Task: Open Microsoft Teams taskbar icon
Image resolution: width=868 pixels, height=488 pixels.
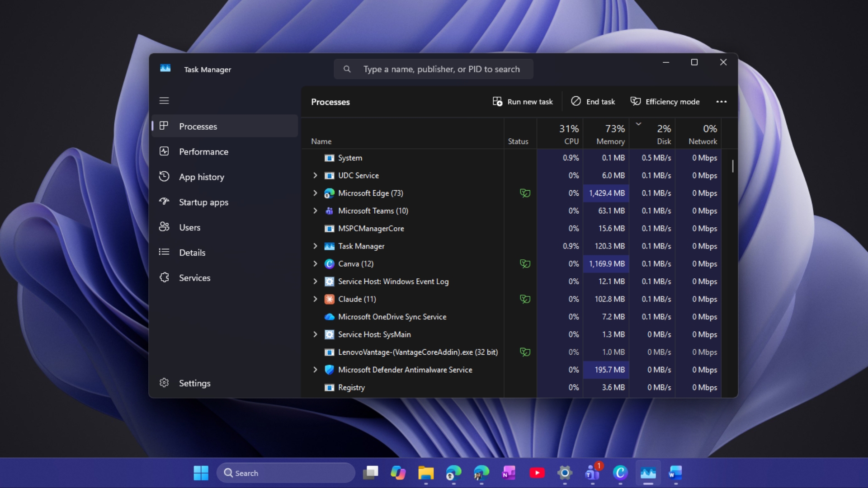Action: (593, 473)
